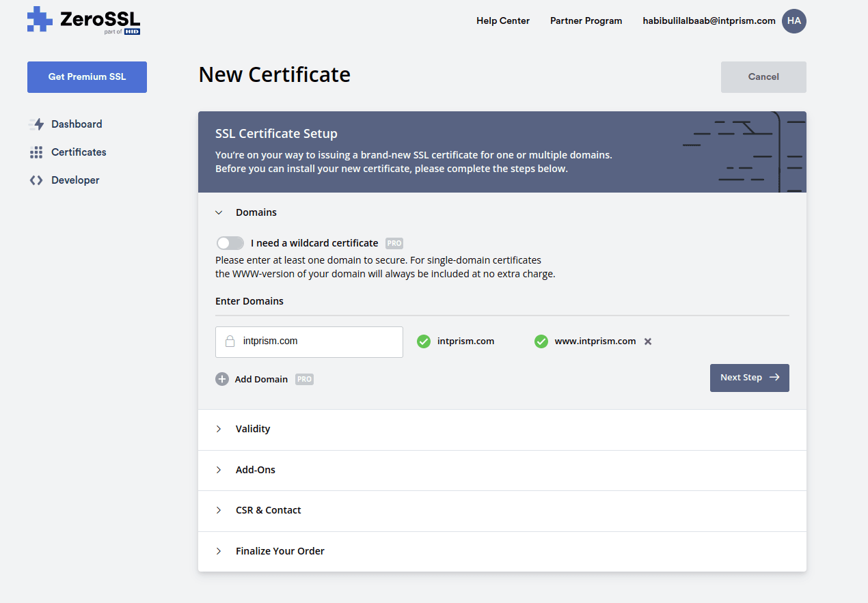Open the Help Center page
Screen dimensions: 868x603
click(503, 21)
